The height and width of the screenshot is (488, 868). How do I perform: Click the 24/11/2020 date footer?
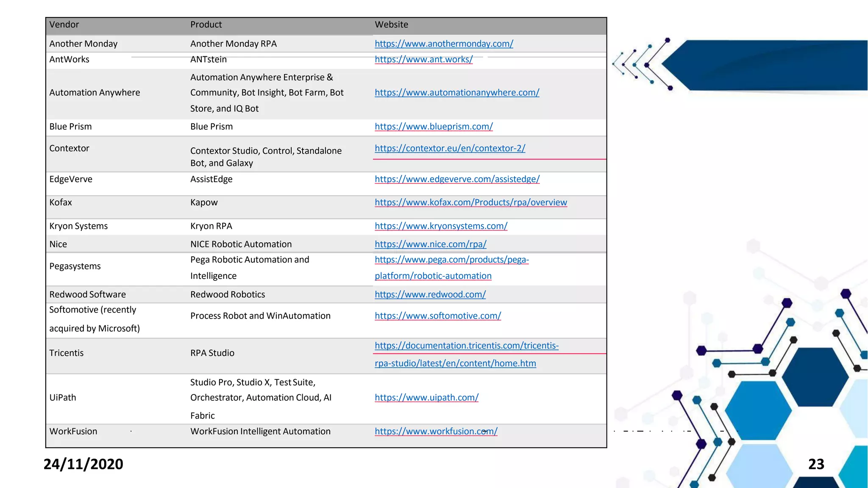click(x=83, y=464)
